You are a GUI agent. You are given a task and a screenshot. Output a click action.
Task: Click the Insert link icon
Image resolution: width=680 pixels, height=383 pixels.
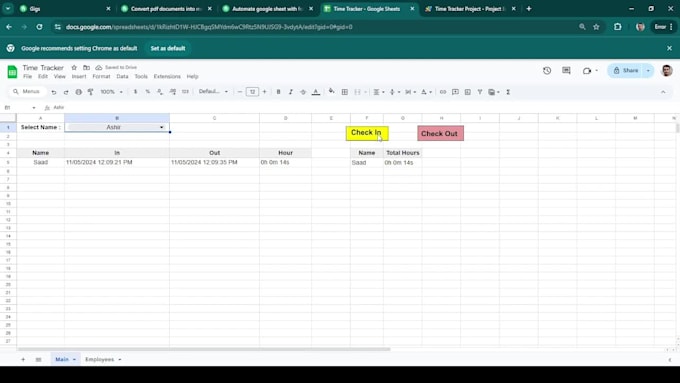pos(443,92)
